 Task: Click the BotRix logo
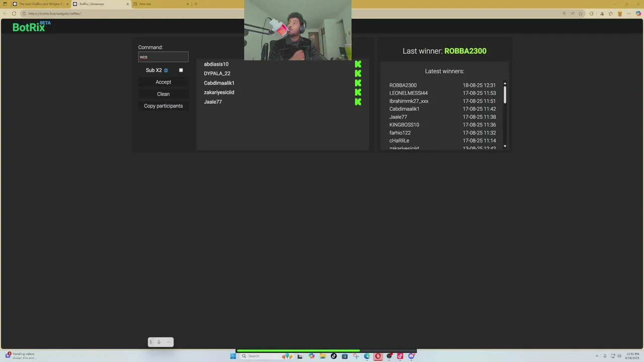(x=32, y=27)
